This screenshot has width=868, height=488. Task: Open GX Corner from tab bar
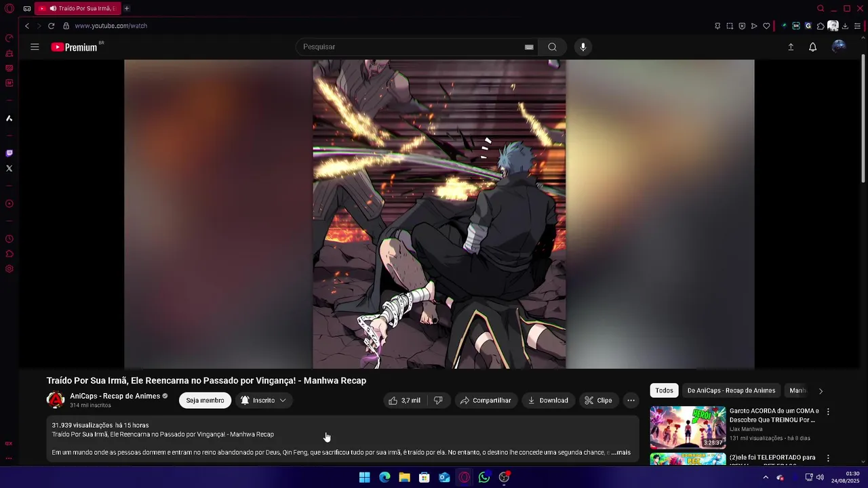pyautogui.click(x=26, y=8)
